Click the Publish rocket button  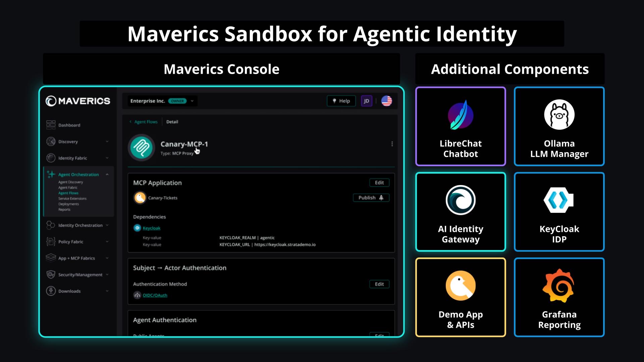pos(371,198)
